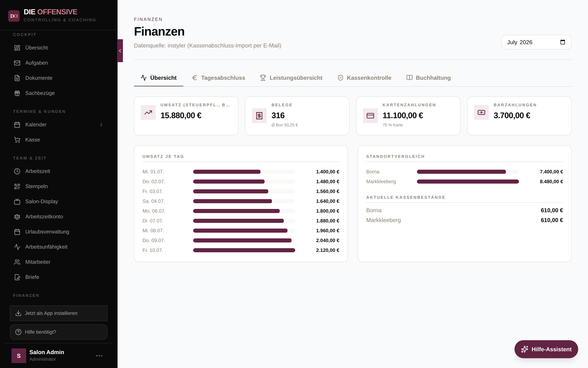Screen dimensions: 588x368
Task: Open the Stempeln QR code icon
Action: coord(17,186)
